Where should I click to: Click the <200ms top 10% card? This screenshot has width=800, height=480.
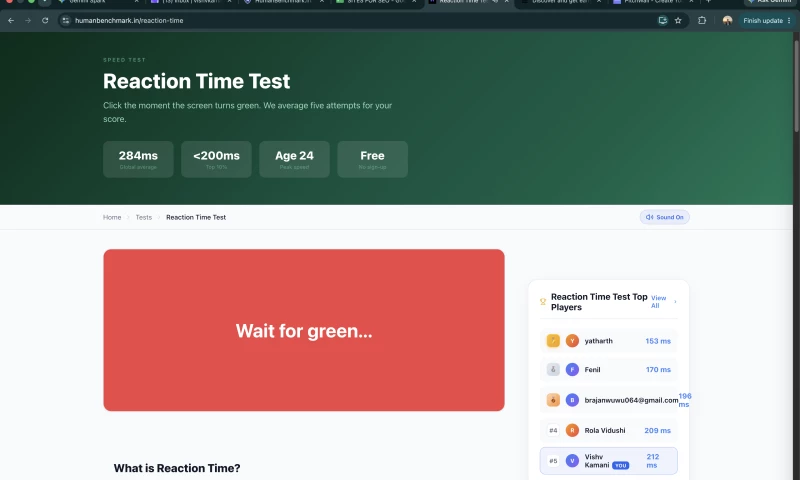(x=216, y=159)
